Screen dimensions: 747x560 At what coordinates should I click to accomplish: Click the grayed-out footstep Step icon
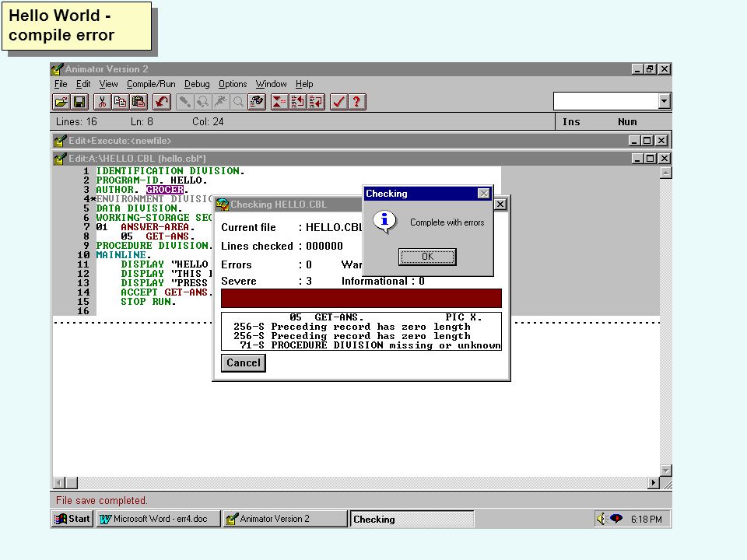coord(185,102)
